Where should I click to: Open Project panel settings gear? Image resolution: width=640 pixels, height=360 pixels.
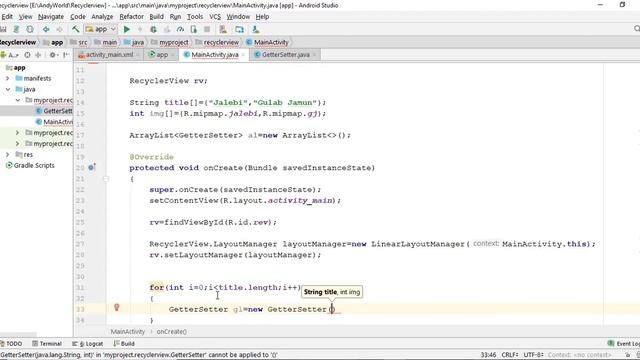tap(53, 55)
